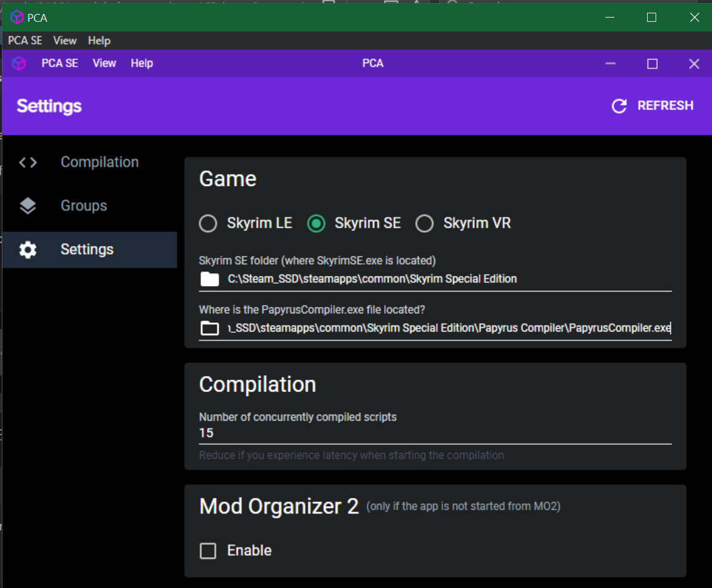Viewport: 712px width, 588px height.
Task: Click the "Reduce if you experience latency" hint
Action: (x=352, y=455)
